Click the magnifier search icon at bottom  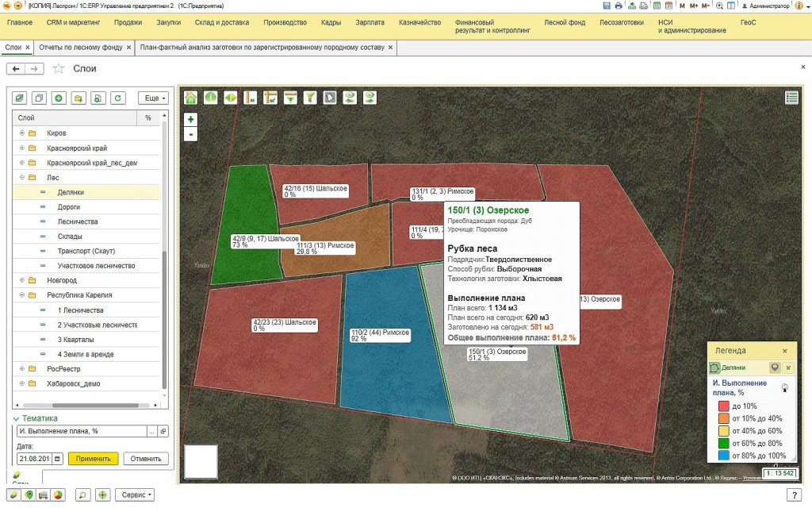pos(82,495)
